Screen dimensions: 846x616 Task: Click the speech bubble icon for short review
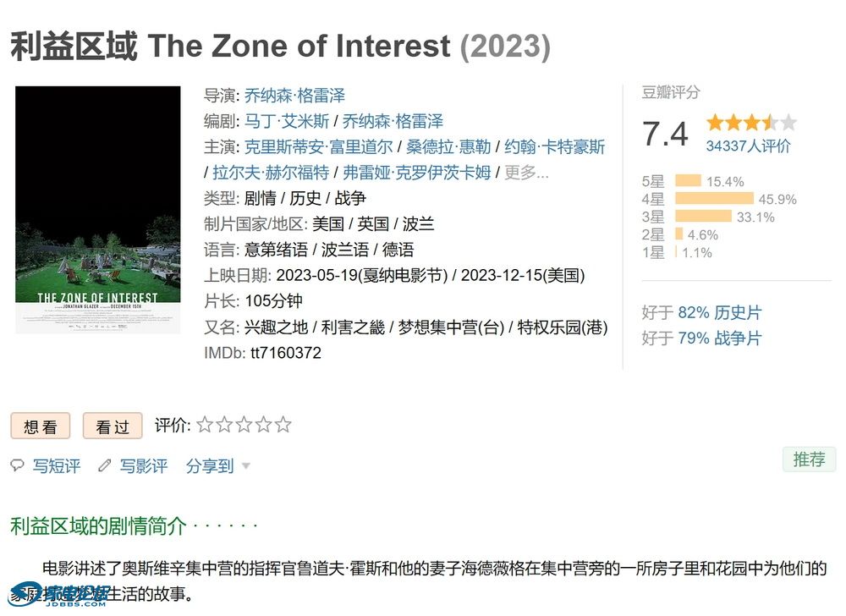(x=17, y=465)
